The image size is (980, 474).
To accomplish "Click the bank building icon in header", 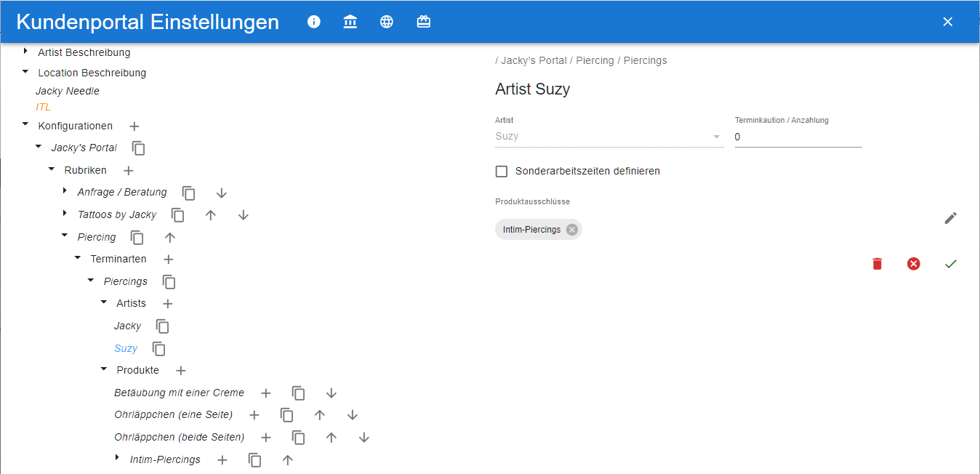I will click(x=350, y=22).
